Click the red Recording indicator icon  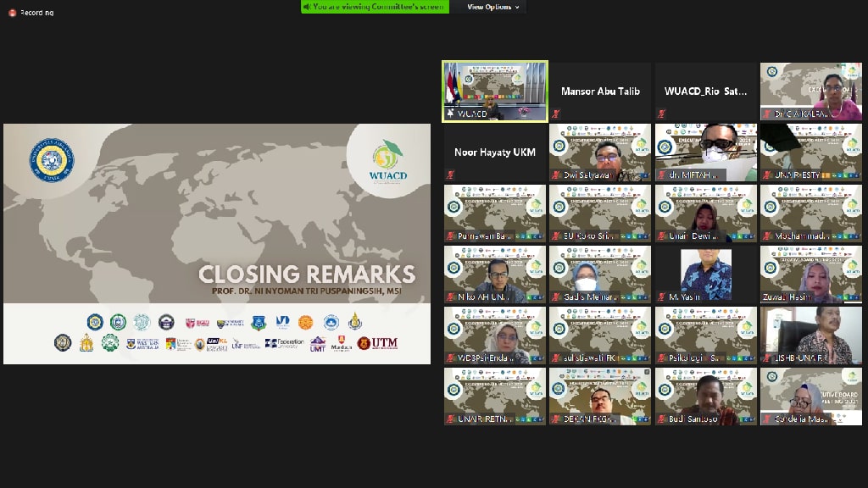[x=12, y=13]
